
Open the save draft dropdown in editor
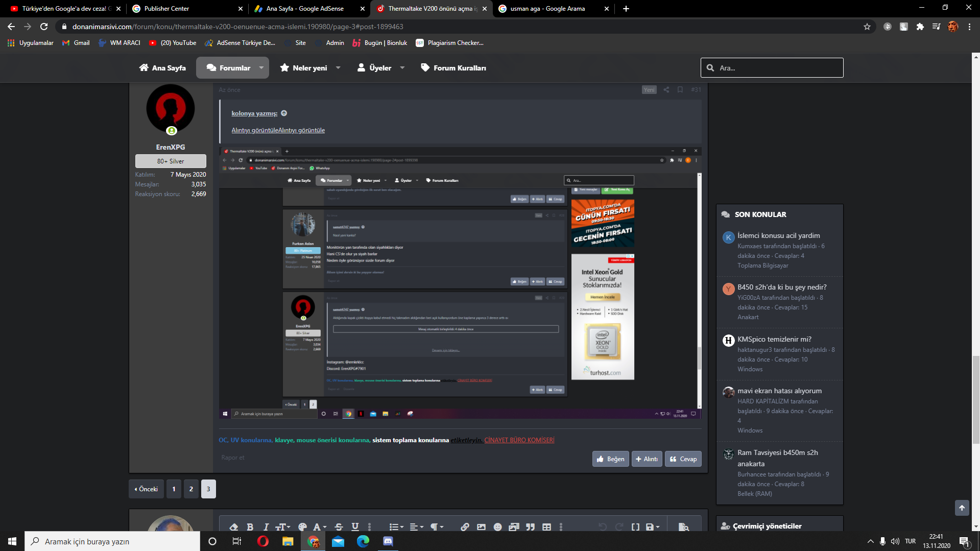click(x=653, y=526)
